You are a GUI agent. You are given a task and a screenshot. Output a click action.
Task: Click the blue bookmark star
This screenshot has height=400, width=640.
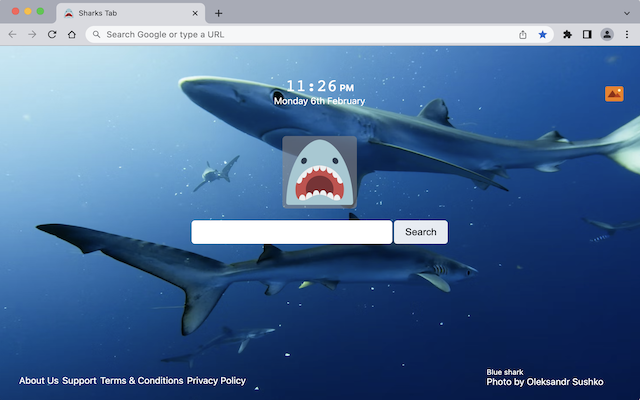tap(542, 35)
